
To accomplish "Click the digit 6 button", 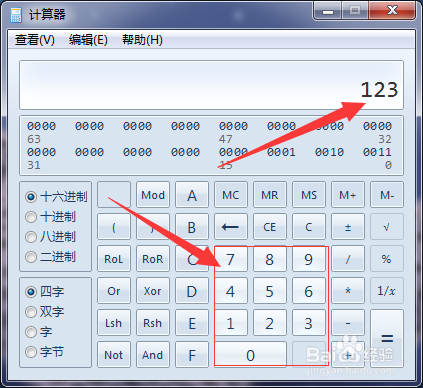I will tap(309, 291).
